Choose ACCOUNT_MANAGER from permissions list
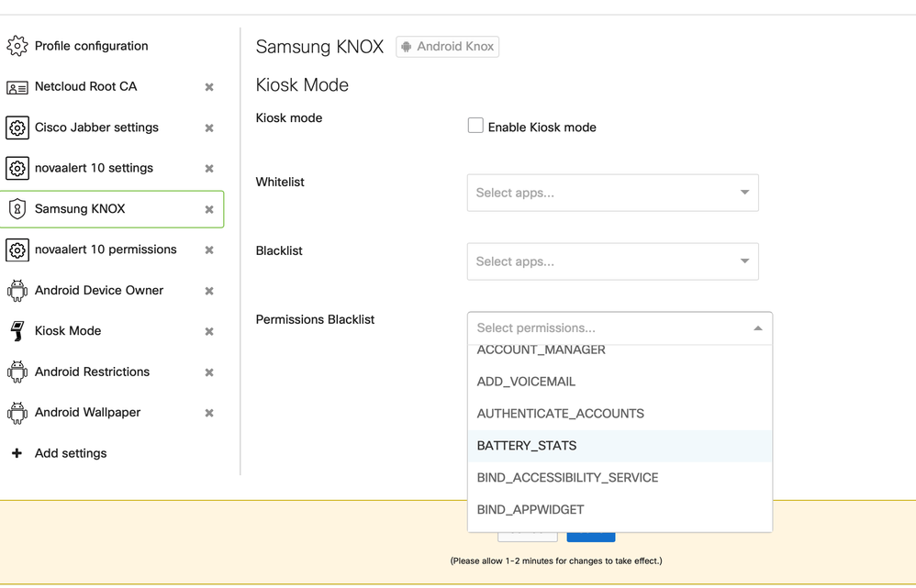This screenshot has width=916, height=588. click(620, 350)
